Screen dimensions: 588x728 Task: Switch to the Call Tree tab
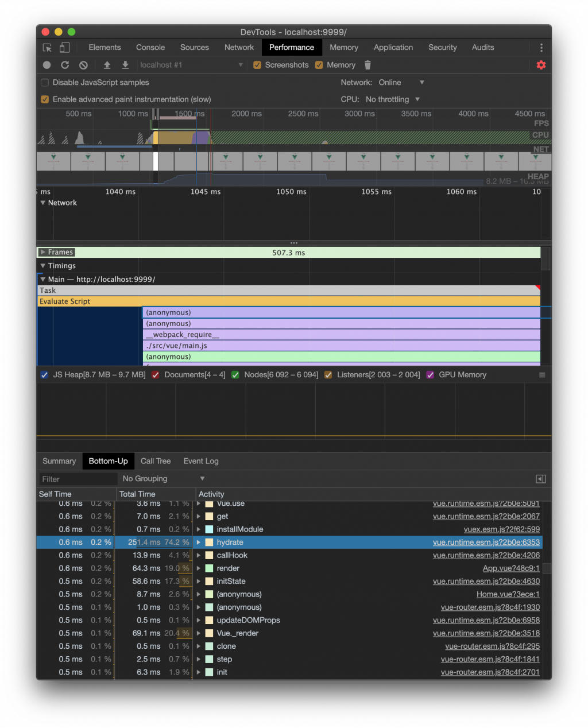156,461
